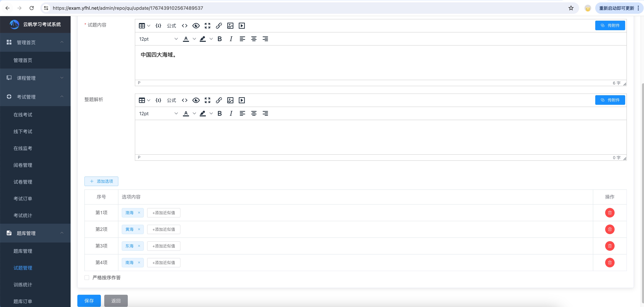Viewport: 644px width, 307px height.
Task: Remove 渤海 tag
Action: click(x=139, y=213)
